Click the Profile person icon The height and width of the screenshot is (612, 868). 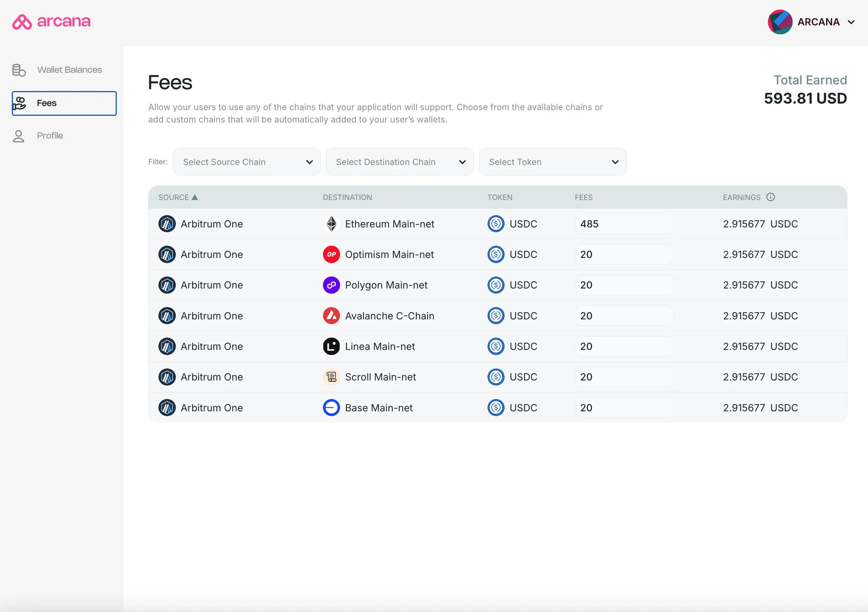[x=19, y=136]
